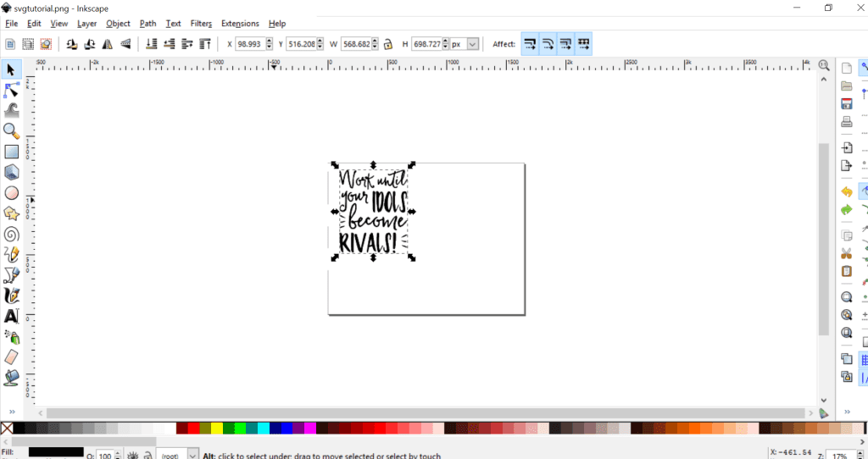Raise selection to top

(205, 44)
